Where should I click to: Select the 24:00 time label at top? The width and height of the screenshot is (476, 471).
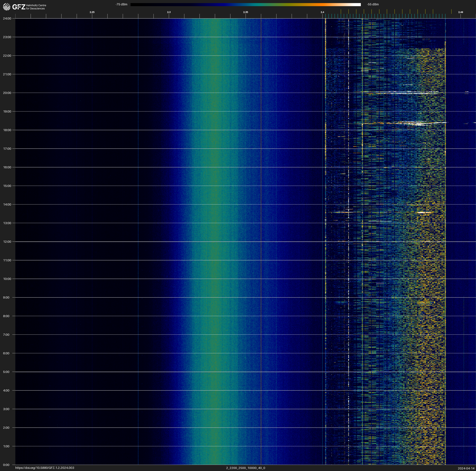pyautogui.click(x=7, y=18)
